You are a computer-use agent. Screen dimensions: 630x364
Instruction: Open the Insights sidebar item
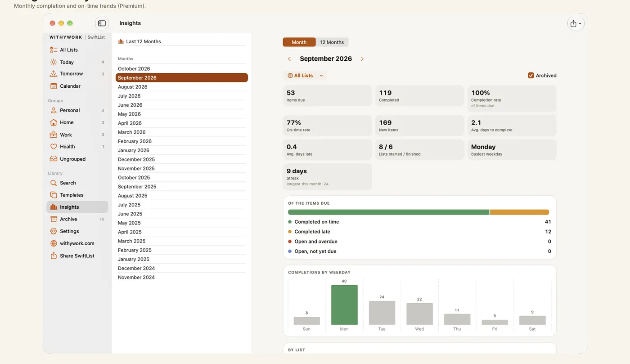point(77,207)
